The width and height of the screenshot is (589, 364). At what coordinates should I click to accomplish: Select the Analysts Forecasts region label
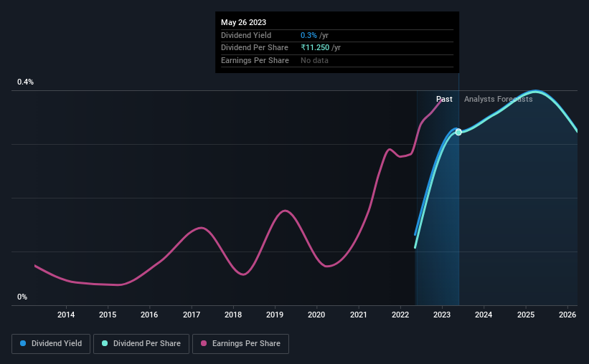pyautogui.click(x=498, y=99)
